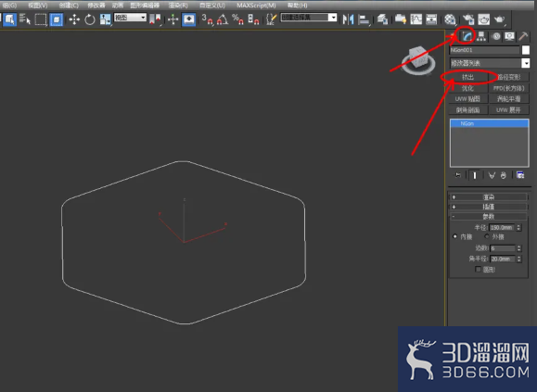Open the Modifier List dropdown
537x392 pixels.
(x=490, y=63)
